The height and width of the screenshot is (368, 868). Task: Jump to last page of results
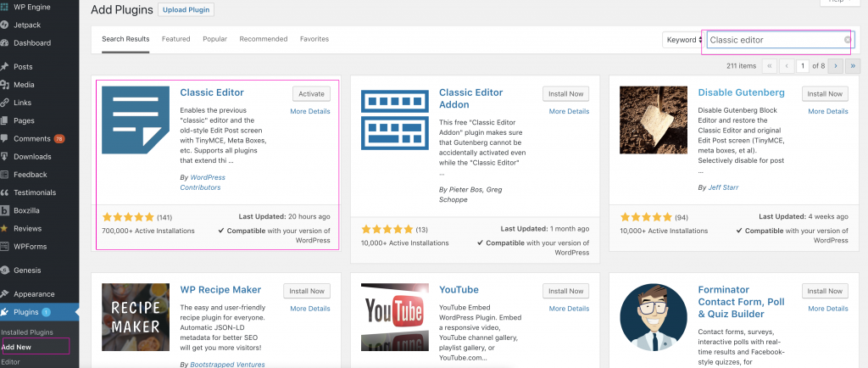click(854, 66)
